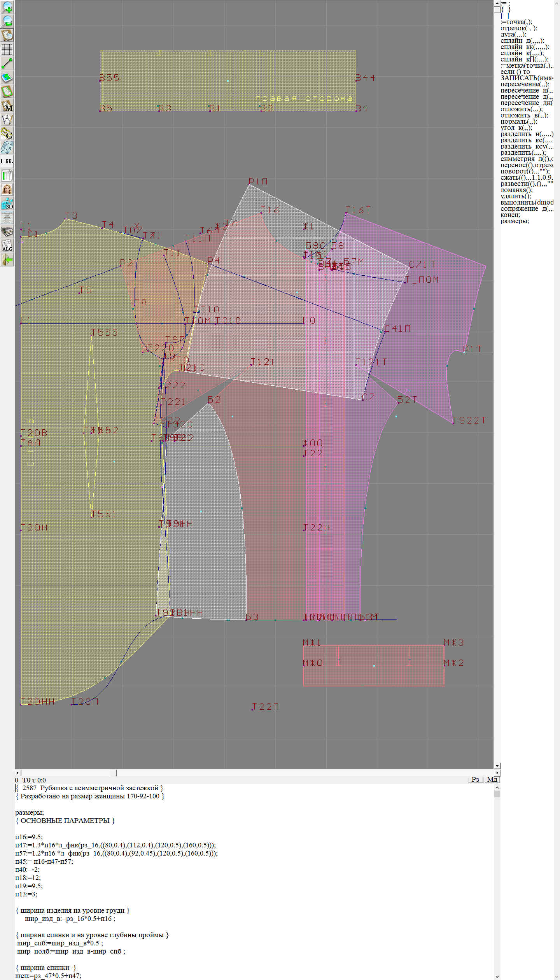Image resolution: width=560 pixels, height=980 pixels.
Task: Select the line segment tool with green endpoints
Action: (7, 63)
